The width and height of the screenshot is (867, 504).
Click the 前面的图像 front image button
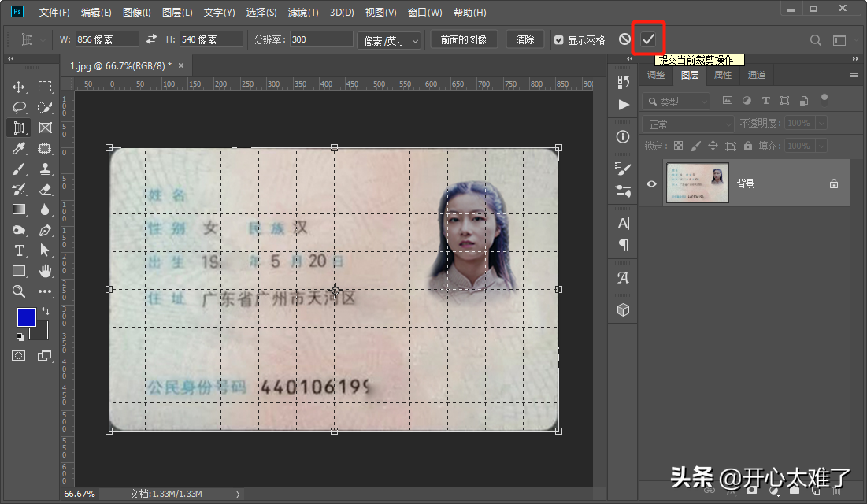coord(464,39)
